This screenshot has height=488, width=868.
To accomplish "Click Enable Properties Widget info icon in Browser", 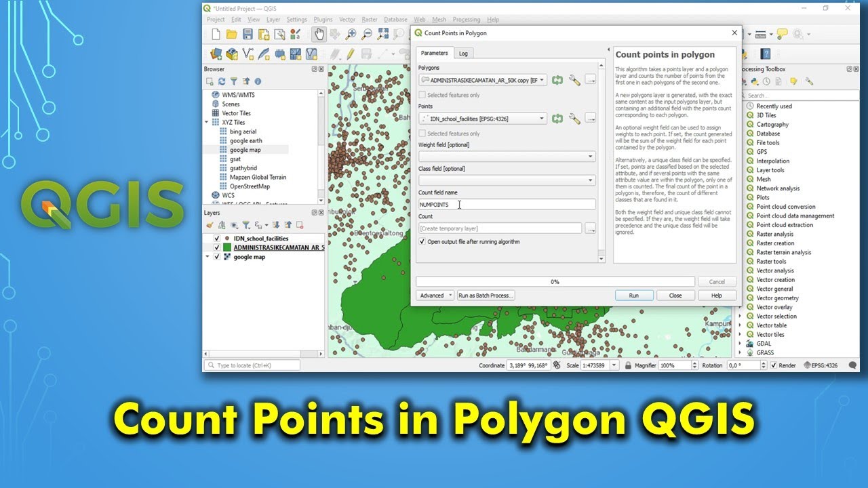I will 258,81.
